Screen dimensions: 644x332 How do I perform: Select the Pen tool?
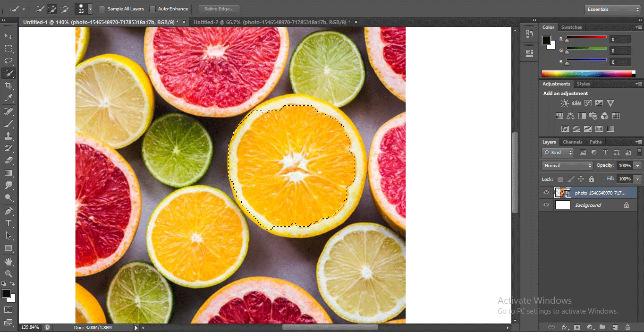tap(8, 211)
